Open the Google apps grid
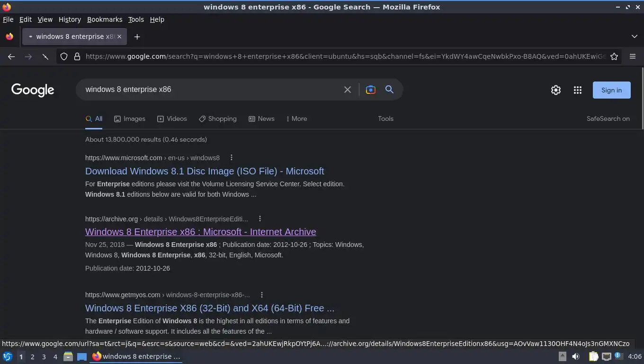 [578, 90]
